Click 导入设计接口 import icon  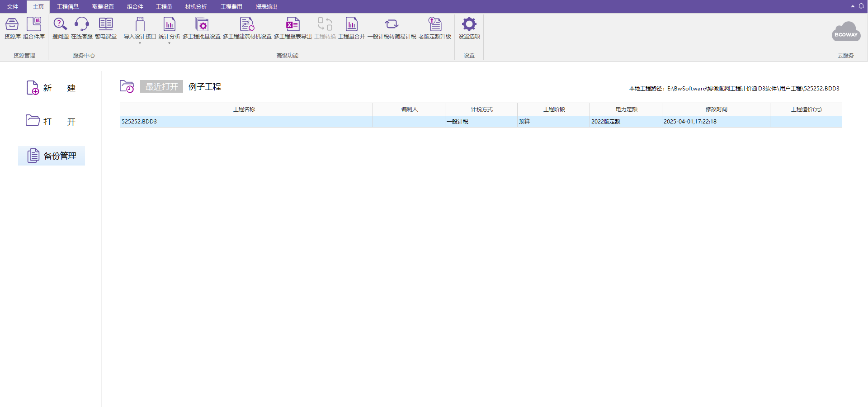pos(140,24)
